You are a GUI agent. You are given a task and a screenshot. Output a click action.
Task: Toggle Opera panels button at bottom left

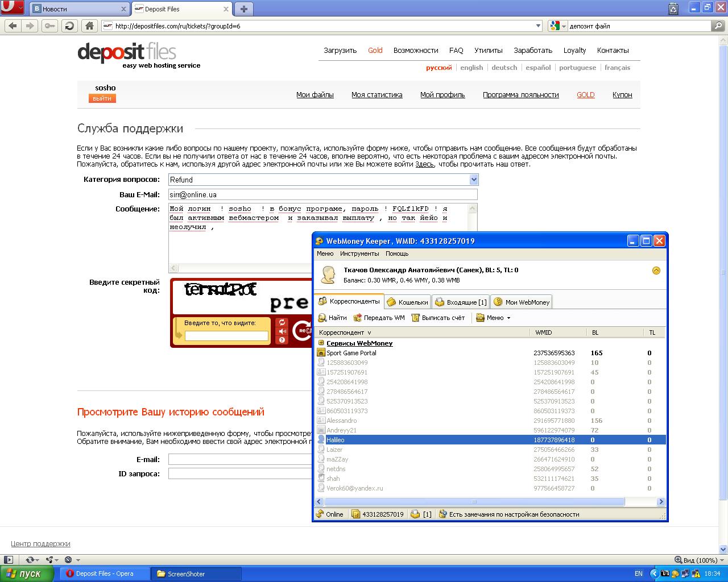click(x=8, y=560)
